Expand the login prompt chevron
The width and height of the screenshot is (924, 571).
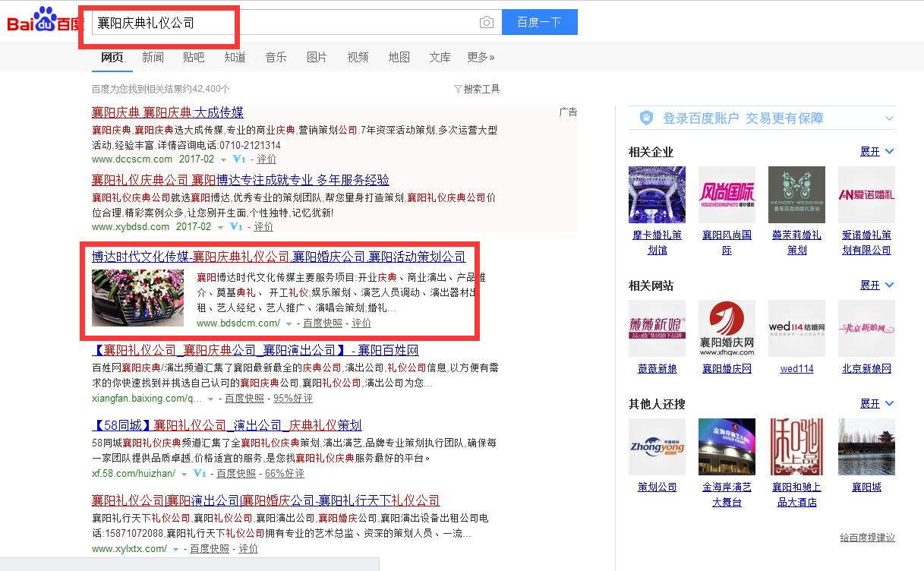[889, 118]
